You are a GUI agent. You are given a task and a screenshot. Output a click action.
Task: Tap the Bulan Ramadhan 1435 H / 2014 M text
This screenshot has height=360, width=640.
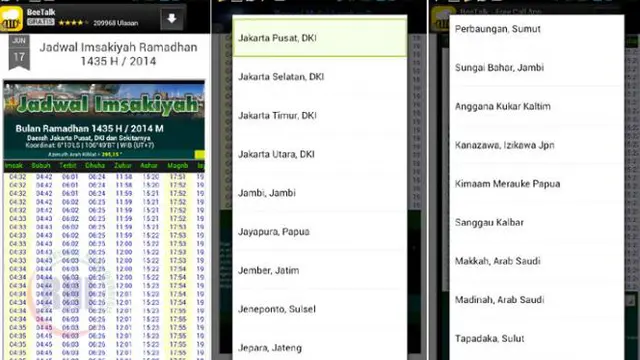point(89,129)
